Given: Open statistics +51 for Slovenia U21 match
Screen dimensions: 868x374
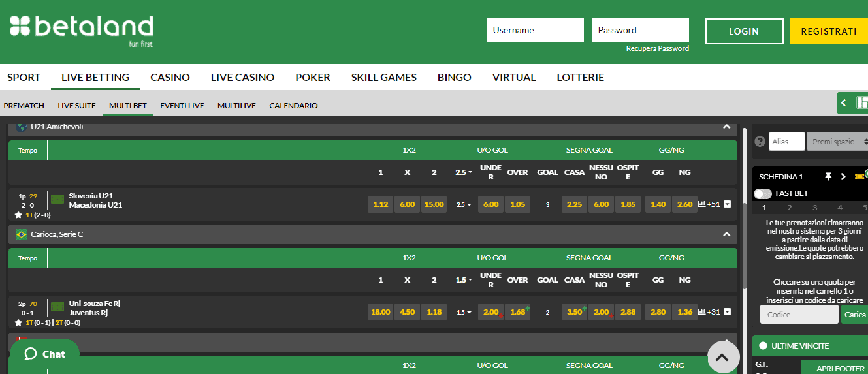Looking at the screenshot, I should 709,204.
